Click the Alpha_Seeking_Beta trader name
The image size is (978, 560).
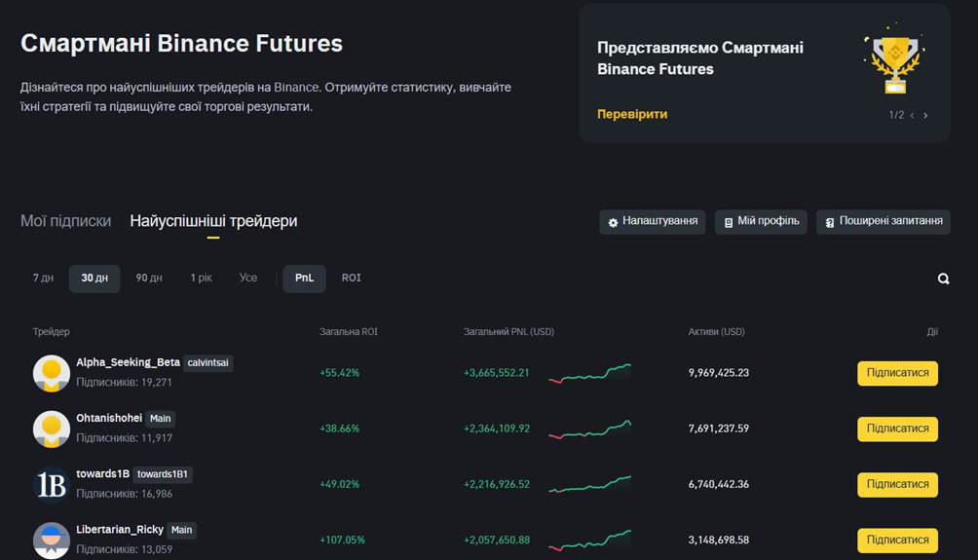[x=128, y=362]
